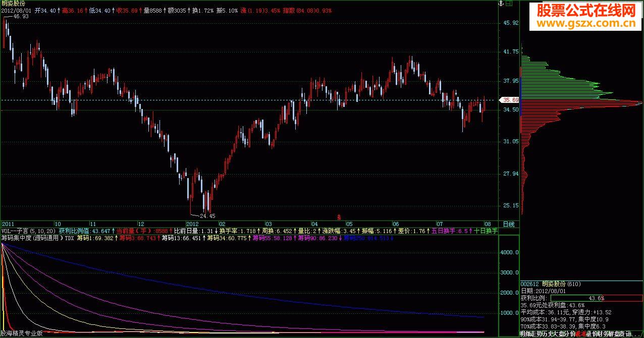Click the 股海精灵专业版 label at bottom left
Screen dimensions: 644x338
22,333
